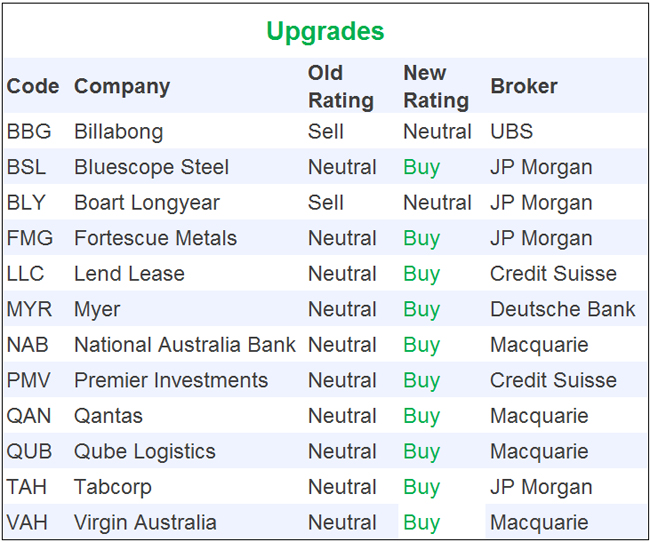Screen dimensions: 650x542
Task: Click the Tabcorp company name
Action: coord(111,487)
